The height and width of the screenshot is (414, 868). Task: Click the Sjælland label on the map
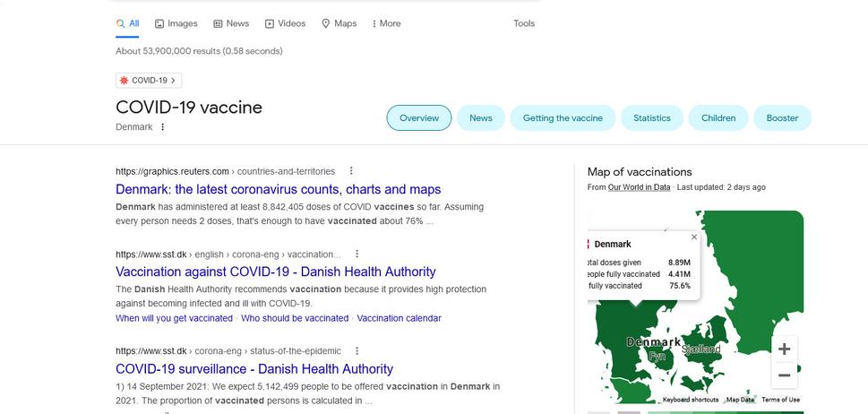tap(700, 349)
